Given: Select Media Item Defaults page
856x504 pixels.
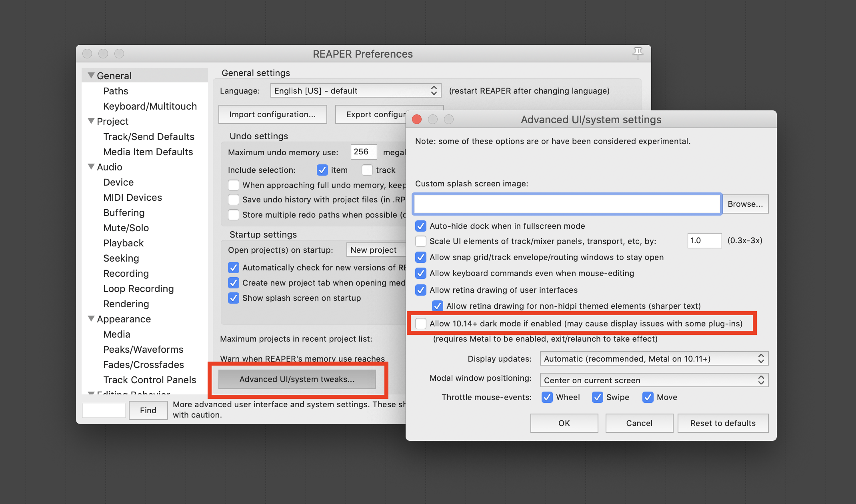Looking at the screenshot, I should tap(148, 152).
